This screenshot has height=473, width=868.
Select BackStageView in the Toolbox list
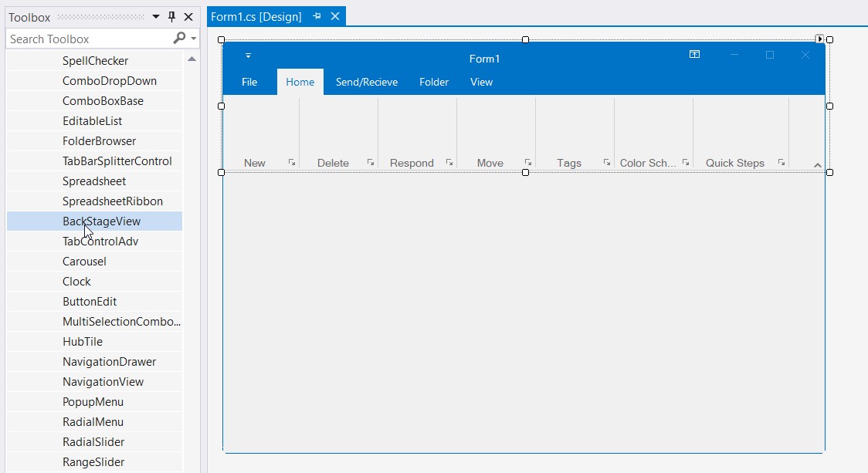click(101, 221)
